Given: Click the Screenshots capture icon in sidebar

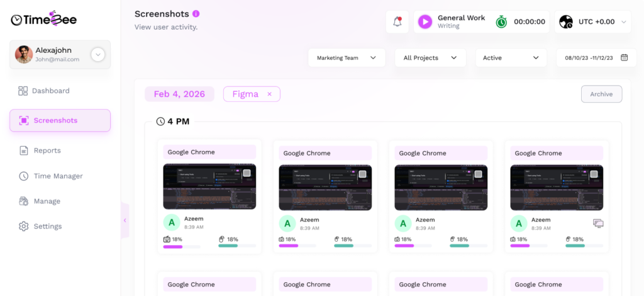Looking at the screenshot, I should tap(24, 120).
